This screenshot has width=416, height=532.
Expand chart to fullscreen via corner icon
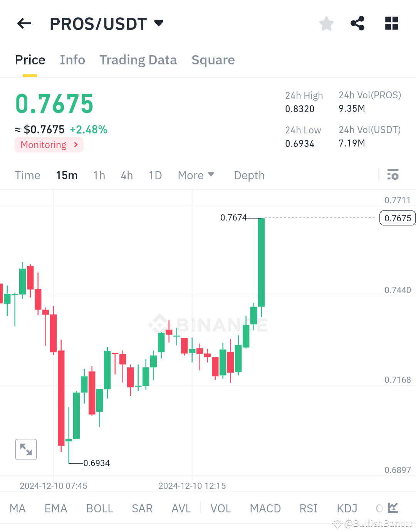coord(26,449)
